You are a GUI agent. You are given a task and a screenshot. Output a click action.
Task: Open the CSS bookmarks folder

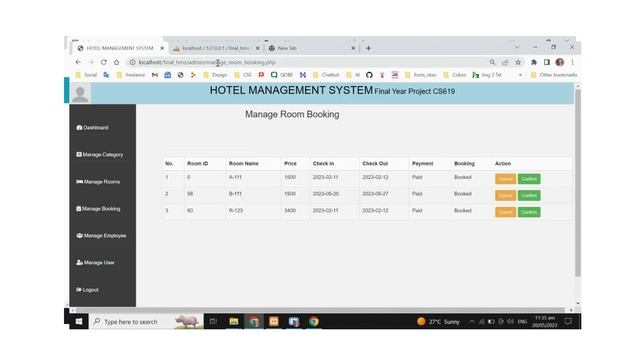click(x=243, y=75)
